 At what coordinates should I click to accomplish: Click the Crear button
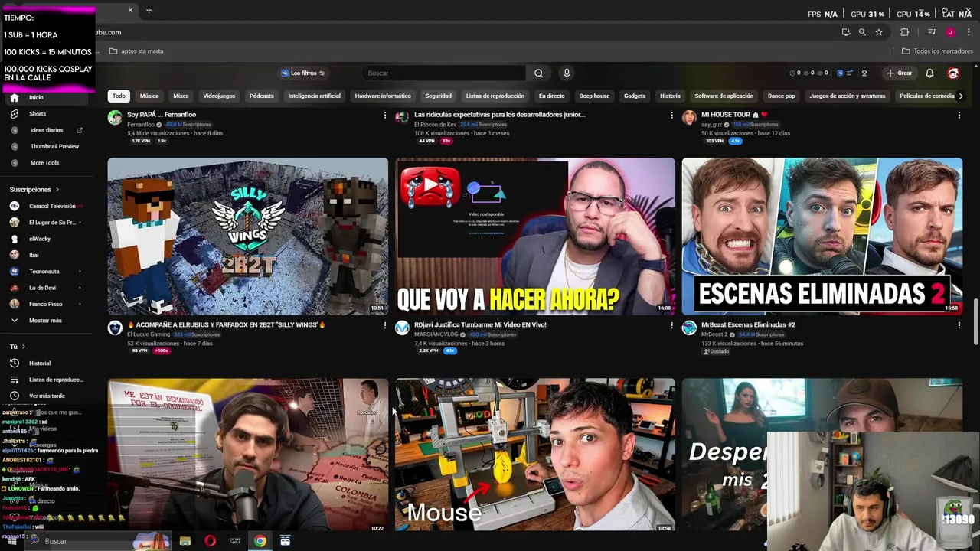(x=900, y=73)
